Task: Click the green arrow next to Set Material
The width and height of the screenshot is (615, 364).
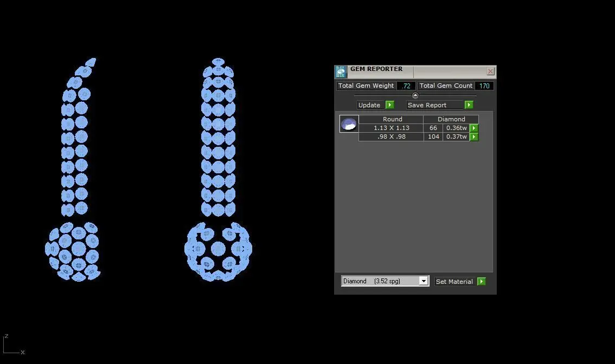Action: pos(481,281)
